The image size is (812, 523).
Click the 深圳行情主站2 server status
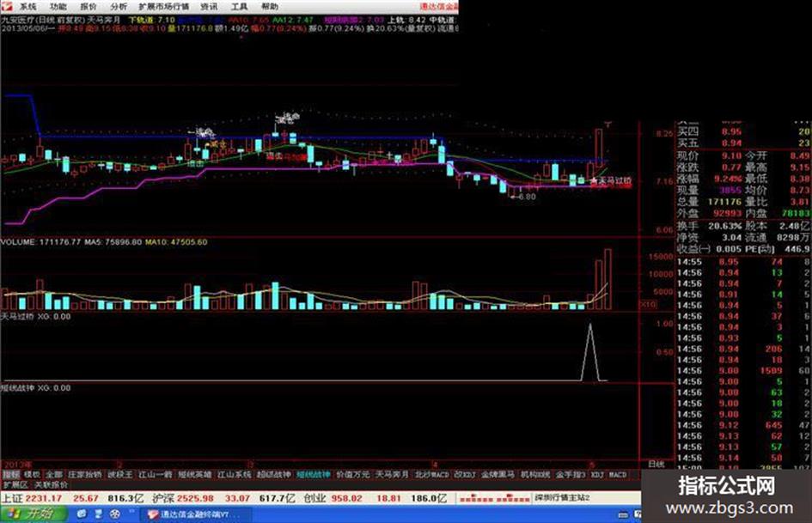coord(563,498)
